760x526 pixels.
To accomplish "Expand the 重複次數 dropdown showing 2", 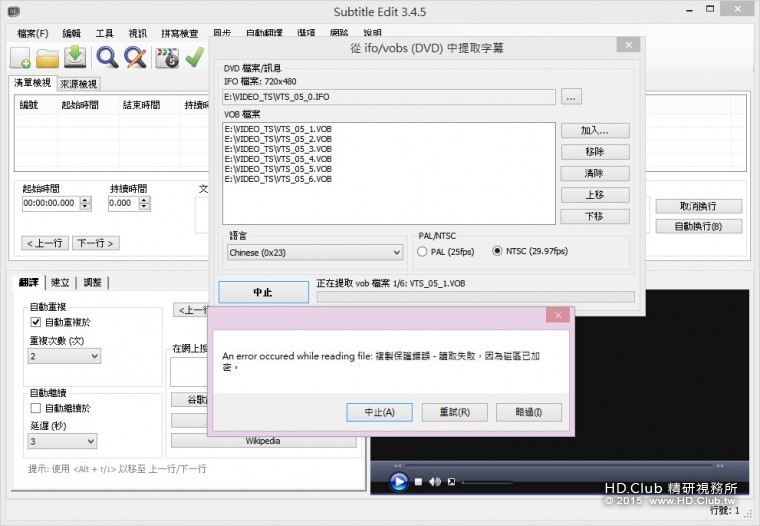I will point(64,356).
